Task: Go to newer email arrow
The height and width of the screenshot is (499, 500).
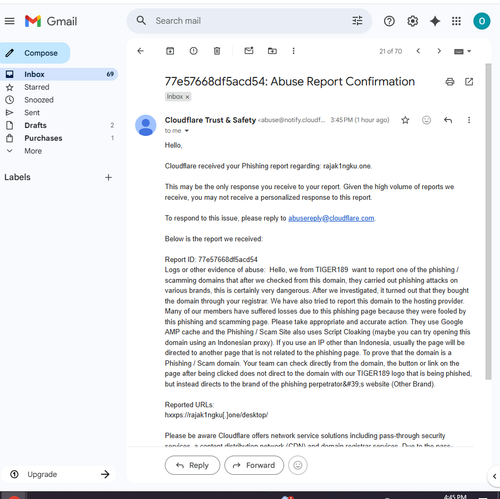Action: [418, 51]
